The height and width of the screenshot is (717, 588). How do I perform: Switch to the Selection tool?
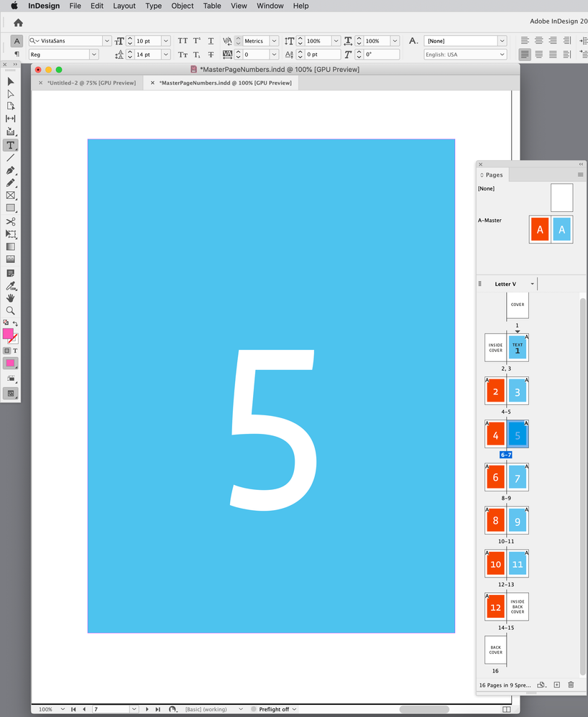pos(12,82)
